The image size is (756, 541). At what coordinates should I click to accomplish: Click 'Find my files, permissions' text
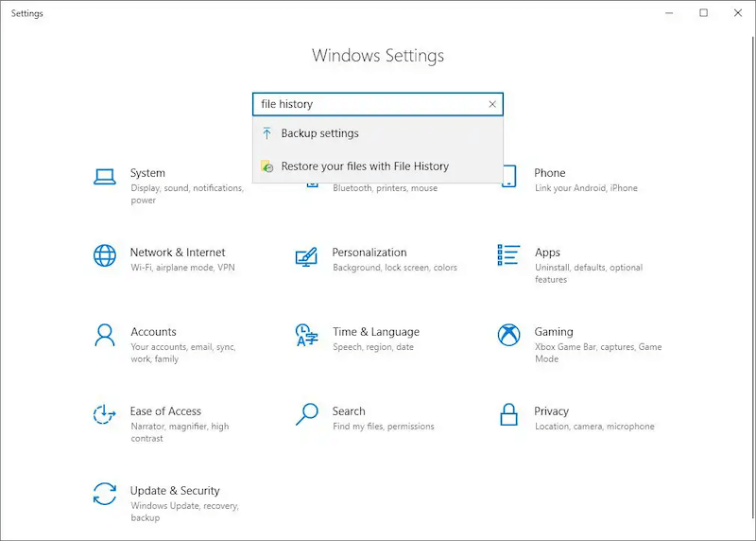click(384, 427)
